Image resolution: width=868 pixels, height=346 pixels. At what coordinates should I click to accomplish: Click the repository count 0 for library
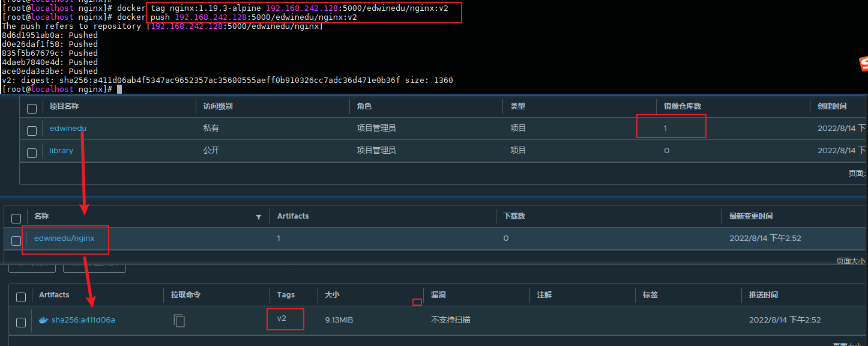667,150
